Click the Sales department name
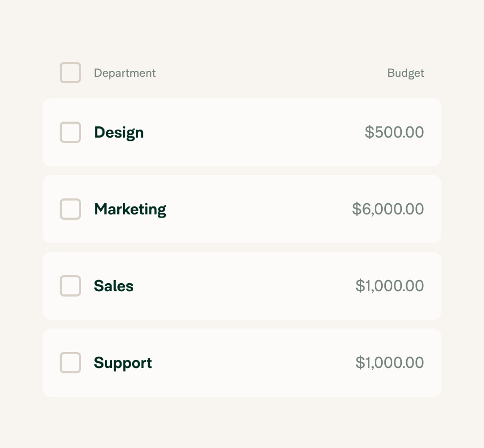The width and height of the screenshot is (484, 448). click(114, 286)
